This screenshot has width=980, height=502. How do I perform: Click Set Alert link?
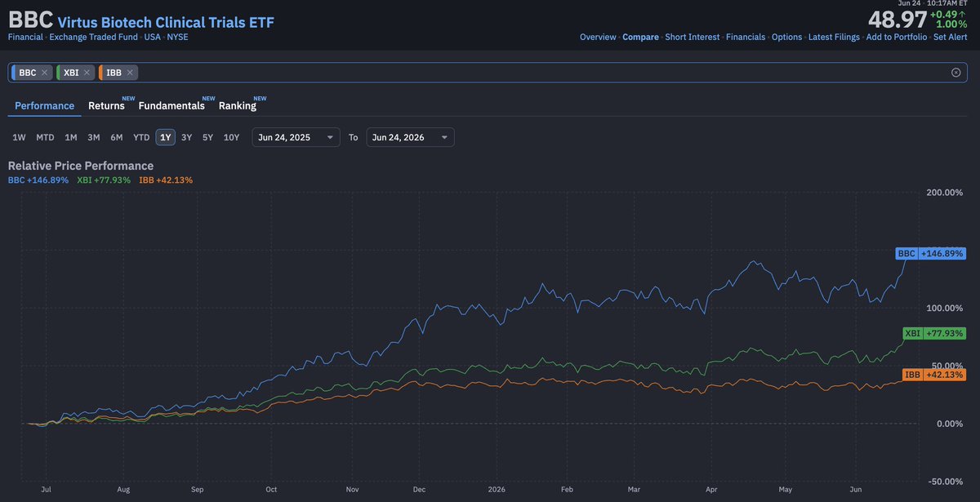coord(951,38)
